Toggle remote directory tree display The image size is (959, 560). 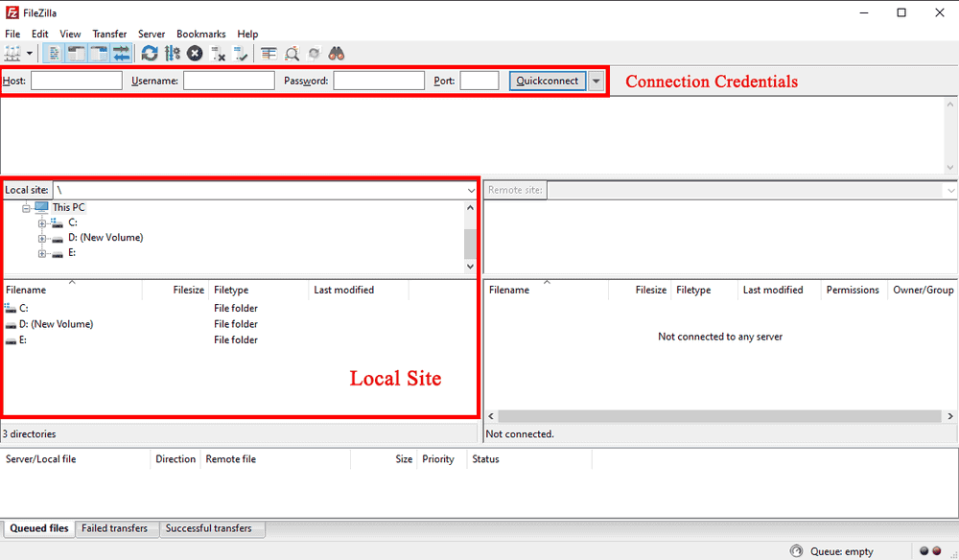[99, 54]
